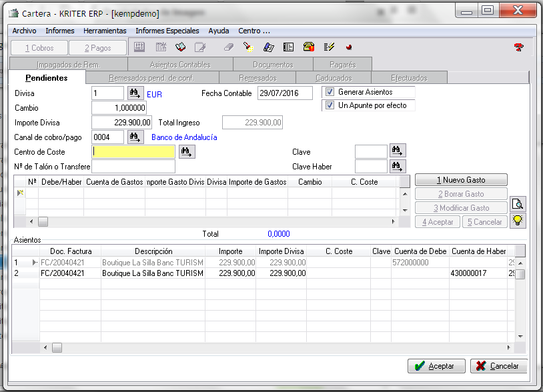Switch to Remesados pend. de conf. tab
Screen dimensions: 543x392
pyautogui.click(x=151, y=78)
